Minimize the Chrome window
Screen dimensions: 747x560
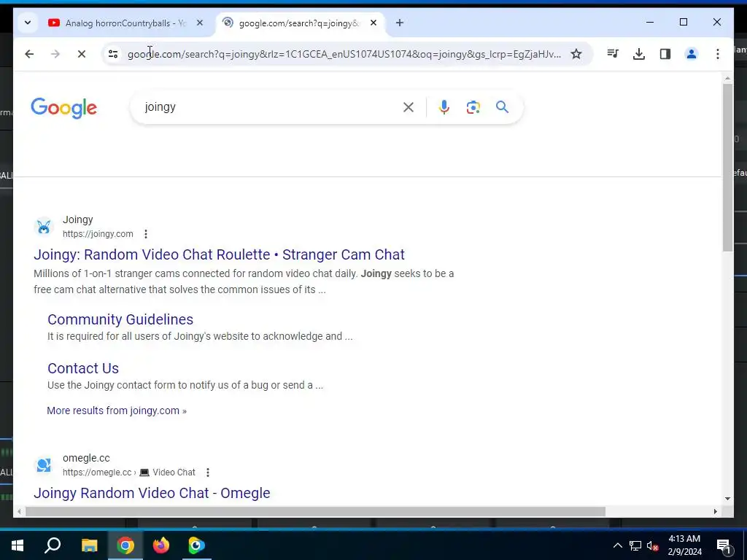(650, 23)
